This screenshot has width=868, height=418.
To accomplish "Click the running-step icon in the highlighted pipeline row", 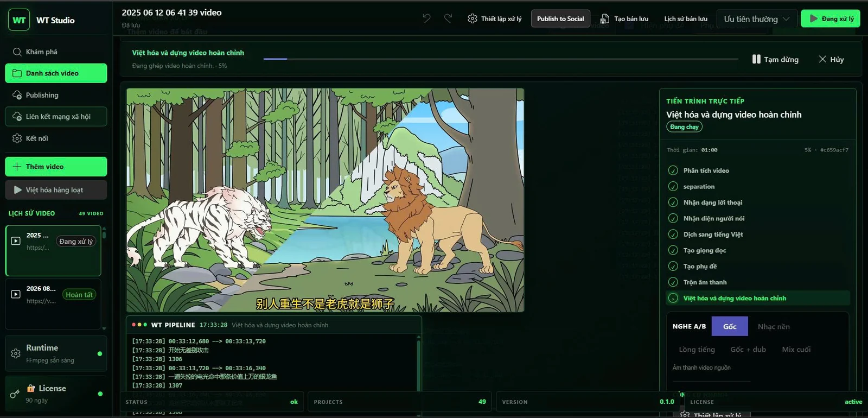I will tap(673, 298).
